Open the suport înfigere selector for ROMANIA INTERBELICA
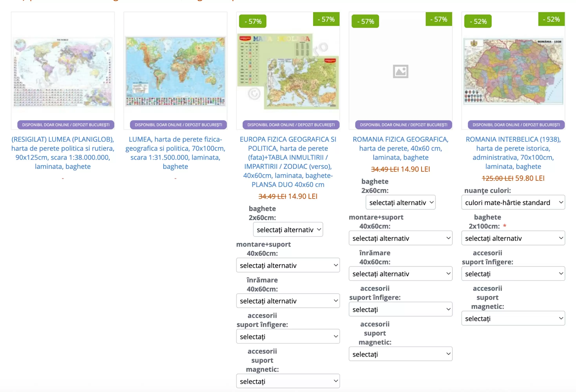 coord(513,273)
